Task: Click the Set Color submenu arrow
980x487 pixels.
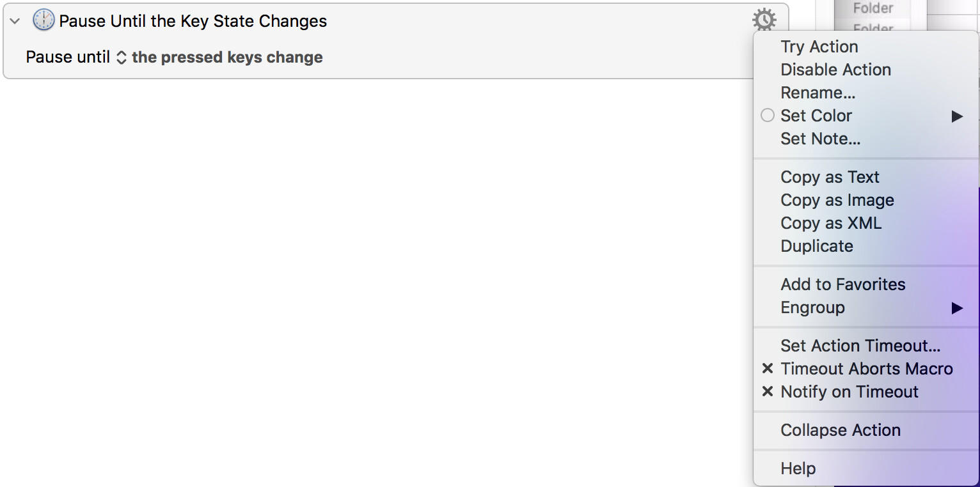Action: 957,116
